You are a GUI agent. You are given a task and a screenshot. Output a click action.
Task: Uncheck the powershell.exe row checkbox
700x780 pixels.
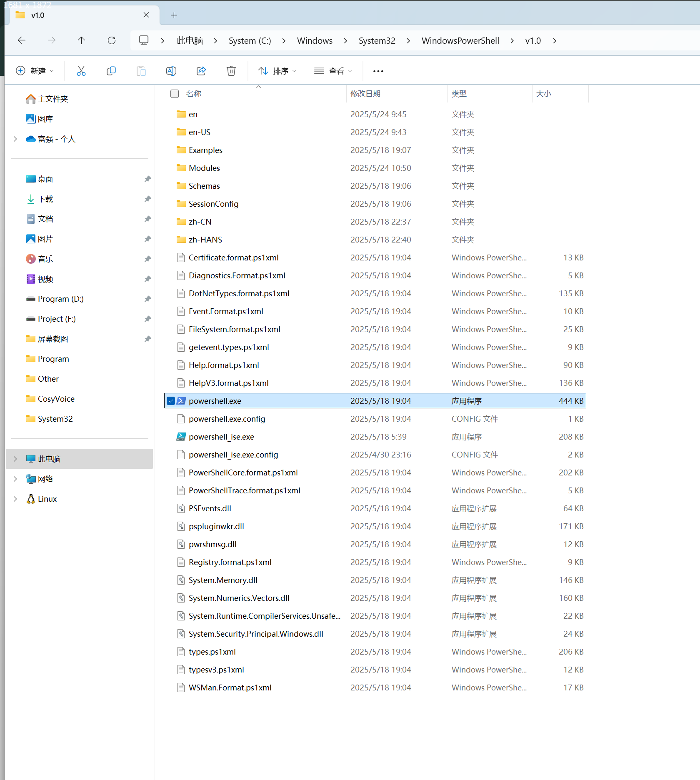[171, 401]
